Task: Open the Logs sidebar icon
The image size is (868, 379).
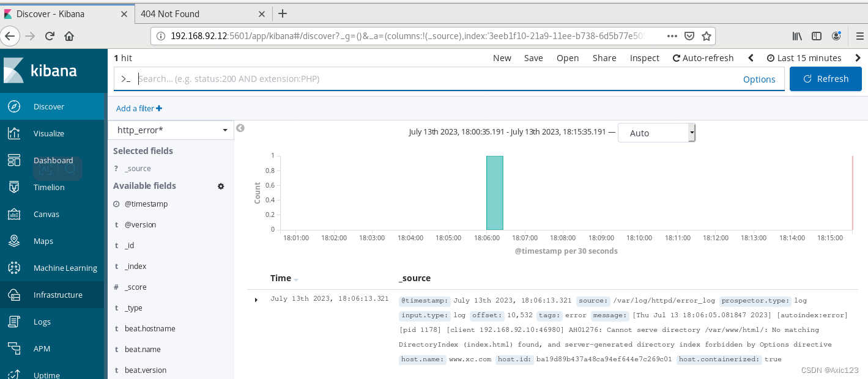Action: pos(14,322)
